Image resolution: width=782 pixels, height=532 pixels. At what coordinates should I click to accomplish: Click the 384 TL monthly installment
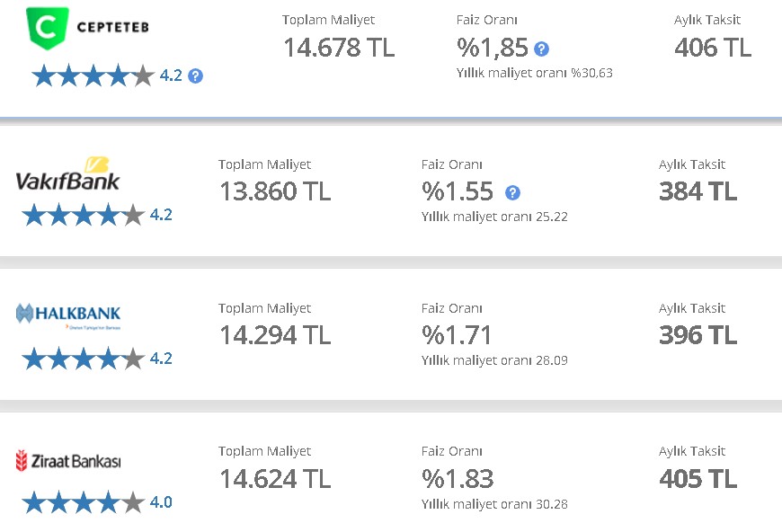(698, 191)
